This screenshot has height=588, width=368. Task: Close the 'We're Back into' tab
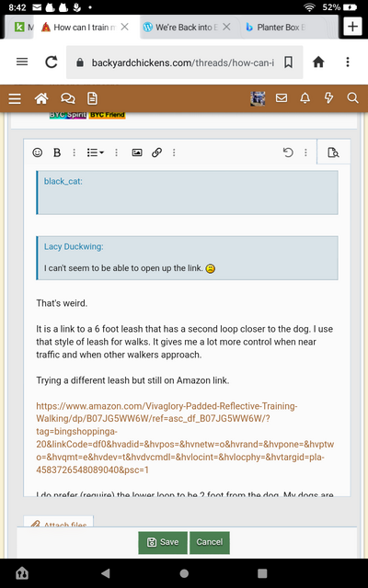pyautogui.click(x=226, y=27)
